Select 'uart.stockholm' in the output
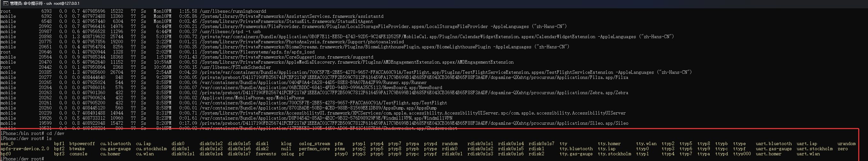868x161 pixels. (815, 149)
